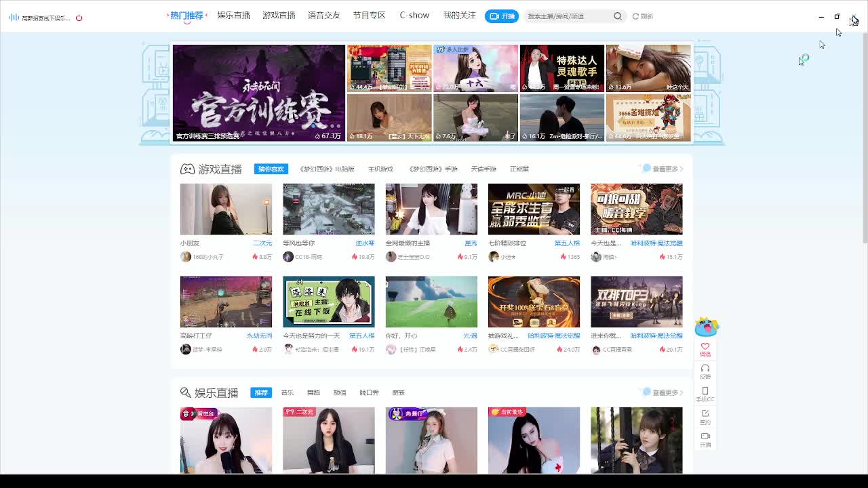Open the C show tab

(414, 15)
